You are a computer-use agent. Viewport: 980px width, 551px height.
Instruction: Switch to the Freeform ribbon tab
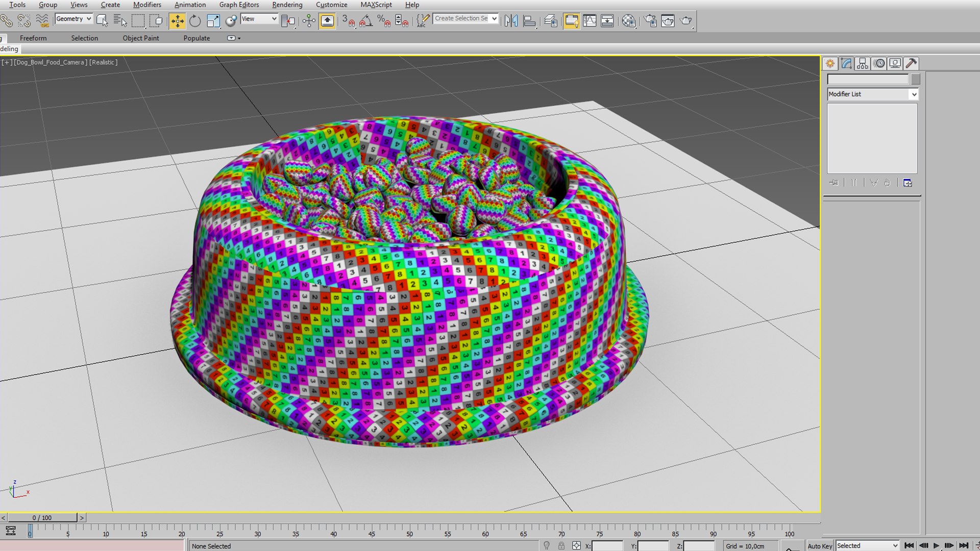point(33,38)
